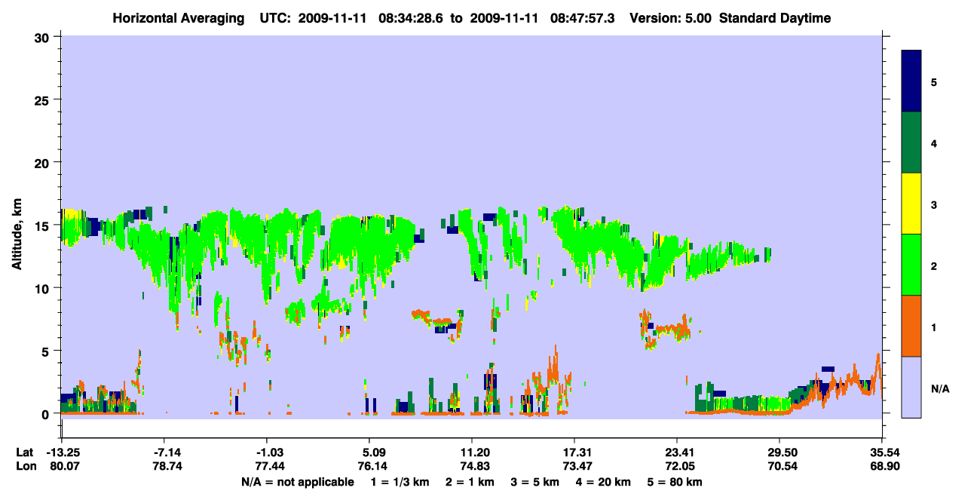This screenshot has width=980, height=503.
Task: Click 'Standard Daytime' in the title
Action: pos(775,18)
